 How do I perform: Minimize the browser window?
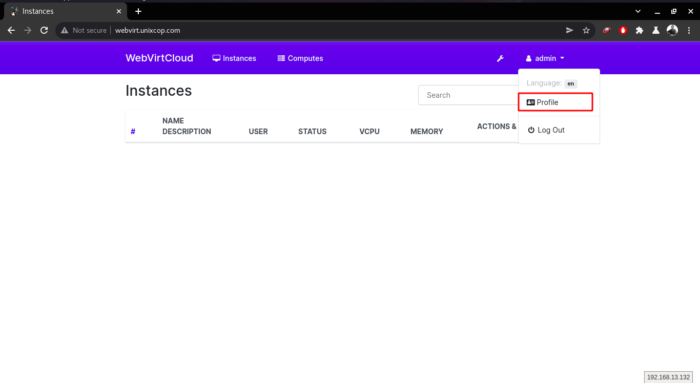point(657,12)
